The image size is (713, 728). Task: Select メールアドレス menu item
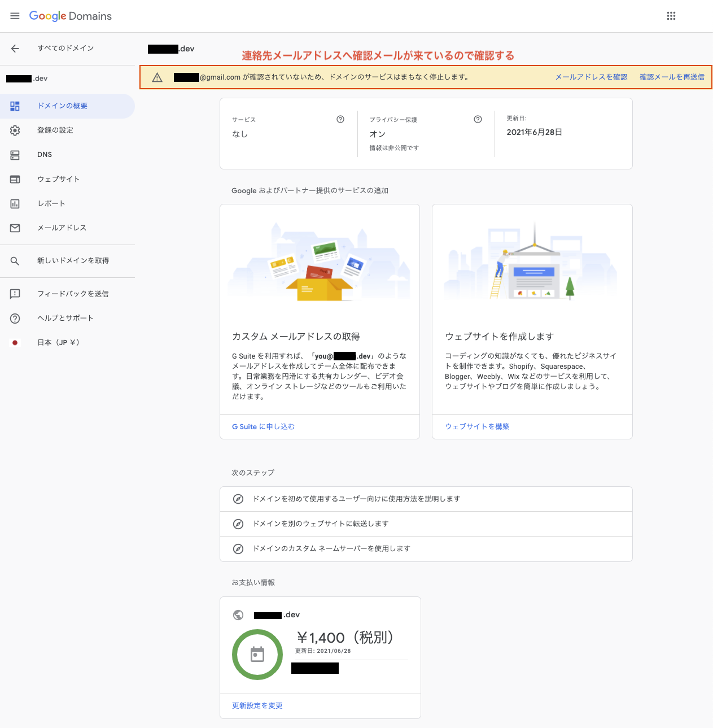point(67,228)
